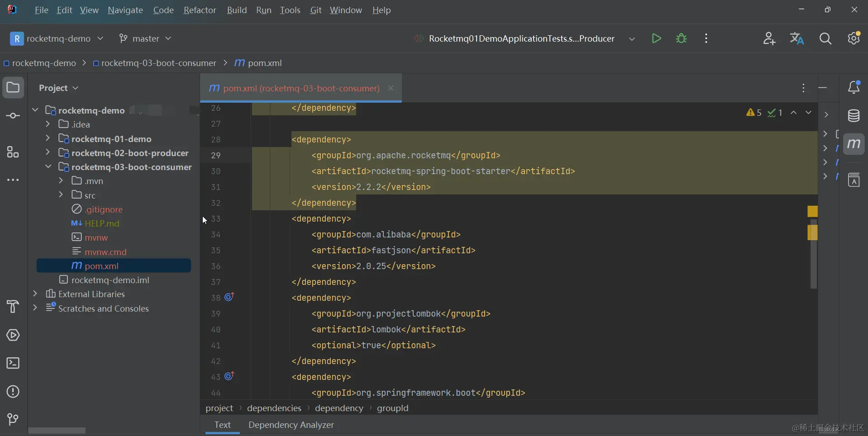Open Project view options dropdown

tap(59, 88)
